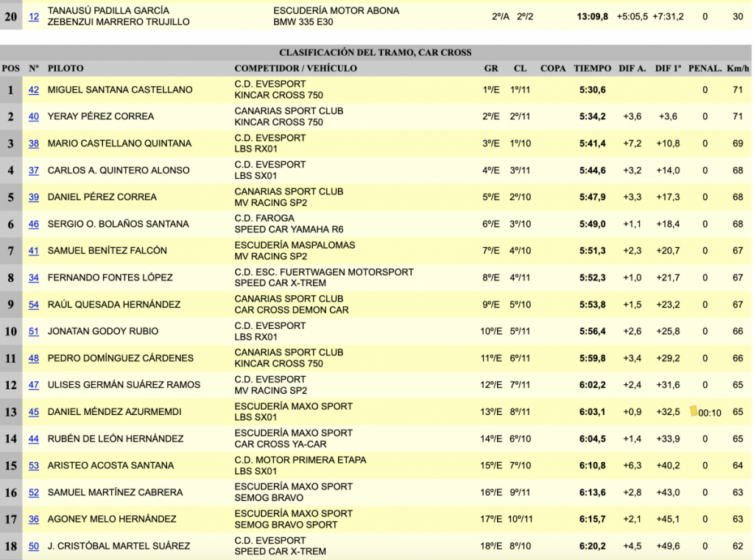Screen dimensions: 754x560
Task: Click the yellow penalty note icon beside 00:10
Action: click(x=693, y=411)
